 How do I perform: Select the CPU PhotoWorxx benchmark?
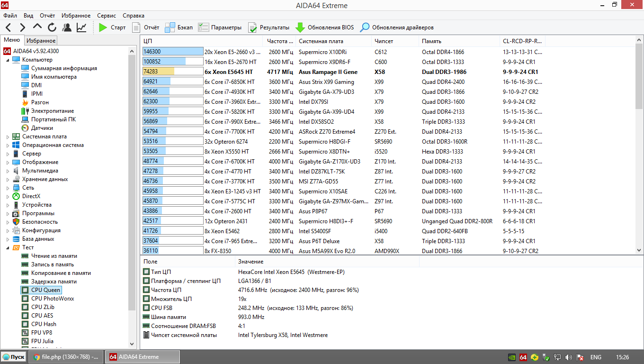53,299
